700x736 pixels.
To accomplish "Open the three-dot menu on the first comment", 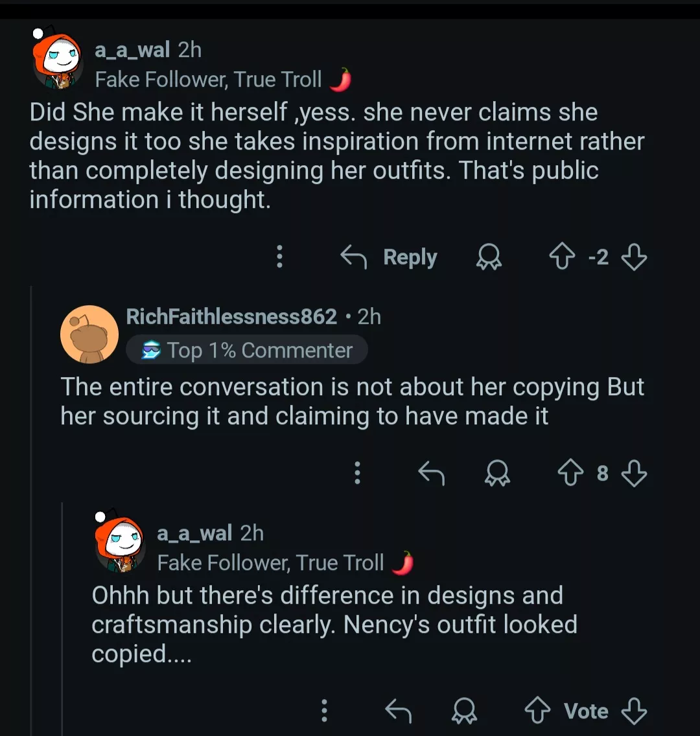I will [279, 257].
